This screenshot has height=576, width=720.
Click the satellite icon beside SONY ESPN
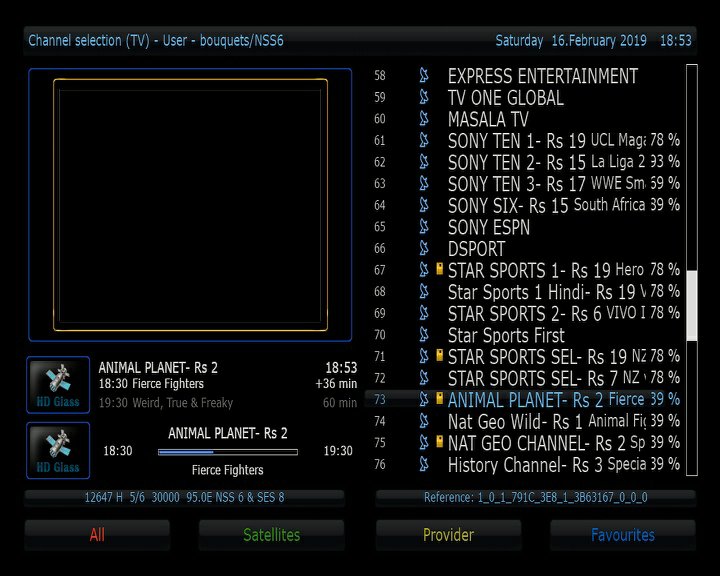point(424,227)
